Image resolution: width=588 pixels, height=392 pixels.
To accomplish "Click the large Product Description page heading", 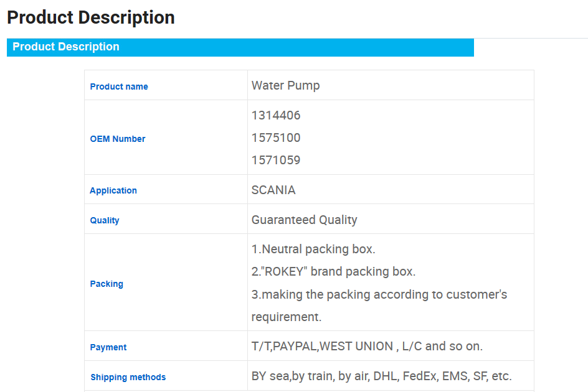I will tap(91, 17).
